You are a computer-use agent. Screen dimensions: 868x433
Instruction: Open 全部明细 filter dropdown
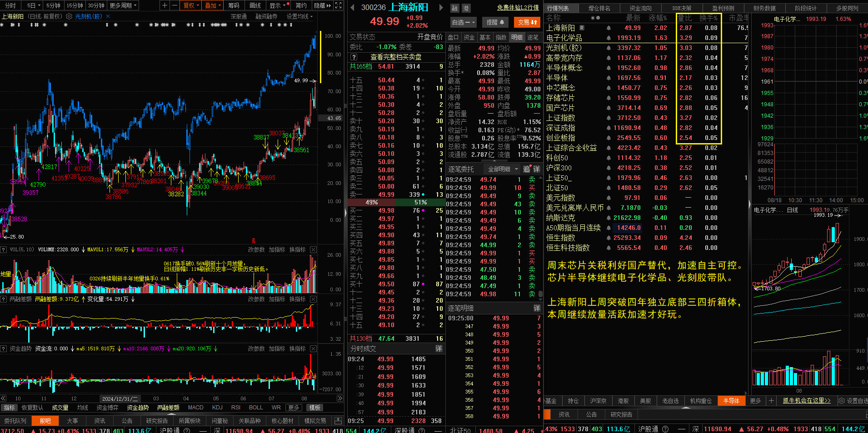point(503,169)
